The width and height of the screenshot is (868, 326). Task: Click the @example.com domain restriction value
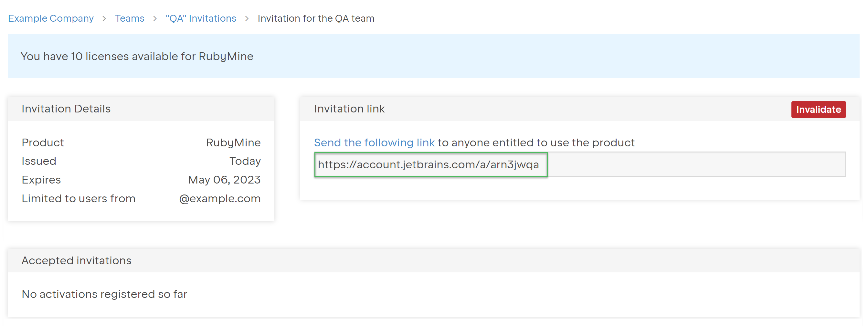(x=220, y=198)
